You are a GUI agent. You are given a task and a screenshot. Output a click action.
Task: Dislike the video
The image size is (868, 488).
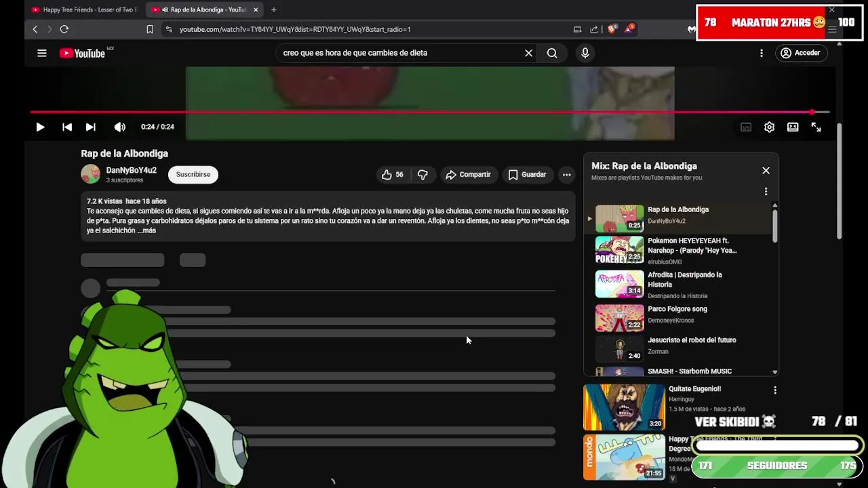pos(422,175)
